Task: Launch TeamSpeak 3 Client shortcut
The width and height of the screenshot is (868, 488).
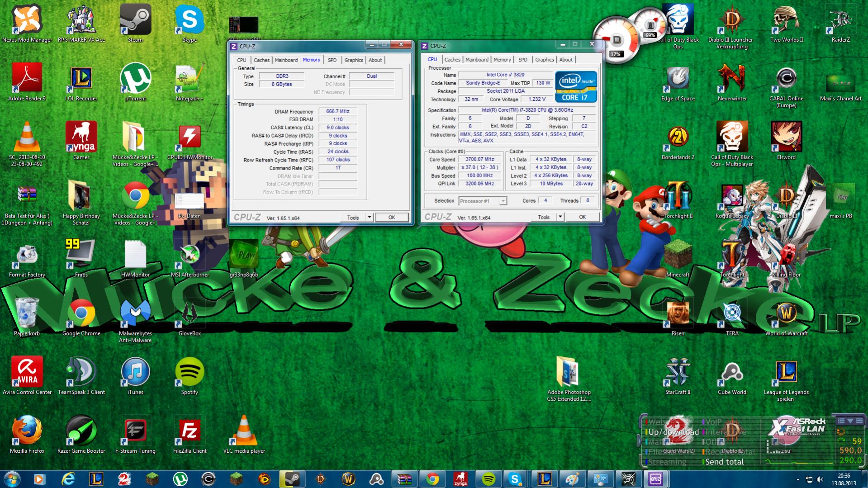Action: (x=81, y=375)
